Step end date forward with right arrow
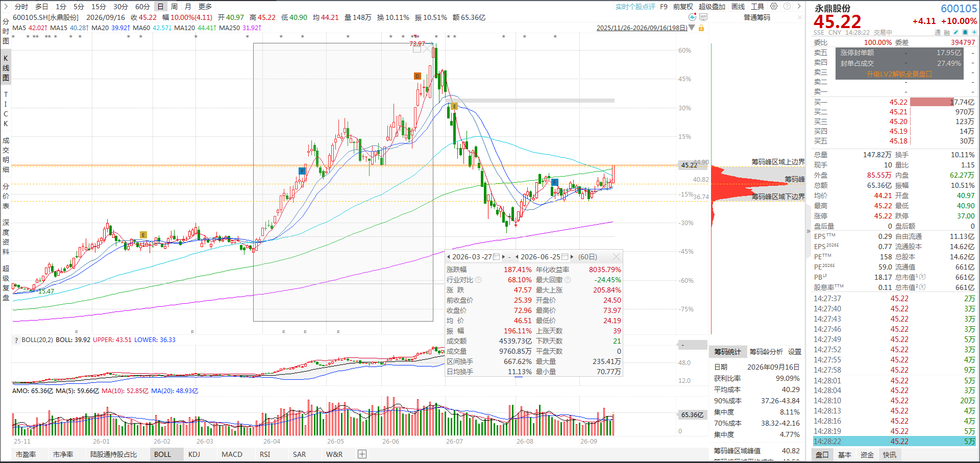Viewport: 980px width, 463px height. pyautogui.click(x=572, y=257)
